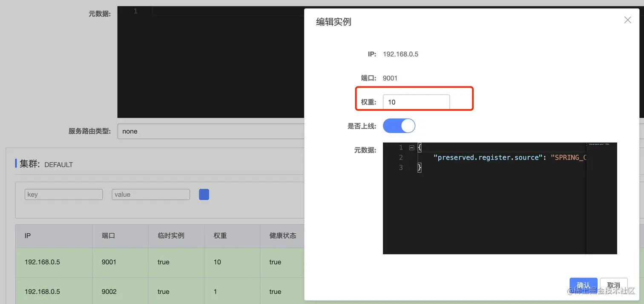644x304 pixels.
Task: Click IP 192.168.0.5 in the 9002 row
Action: [x=42, y=292]
